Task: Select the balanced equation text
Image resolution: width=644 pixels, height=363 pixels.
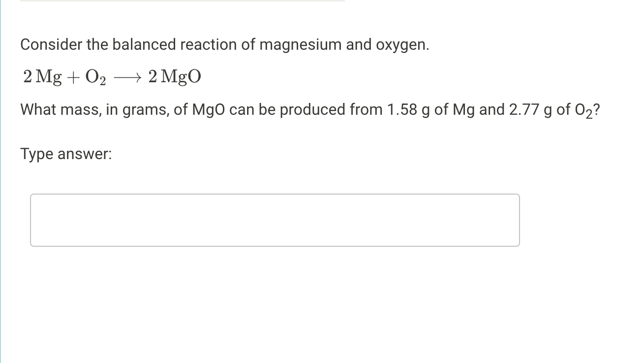Action: [x=112, y=76]
